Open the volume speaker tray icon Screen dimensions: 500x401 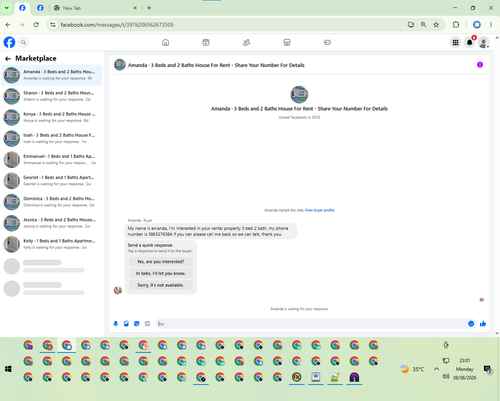[446, 376]
